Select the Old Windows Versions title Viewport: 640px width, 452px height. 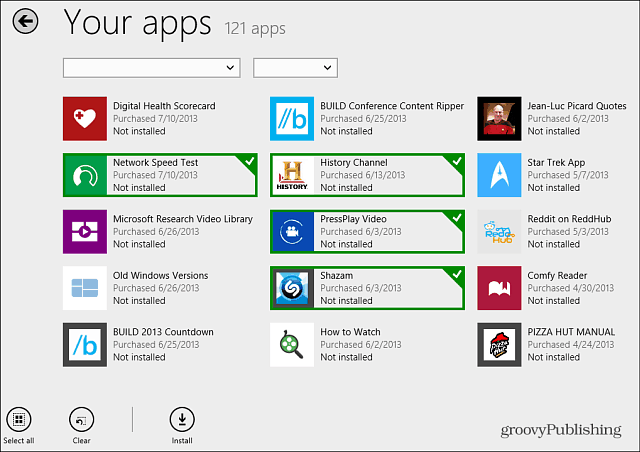[x=160, y=276]
